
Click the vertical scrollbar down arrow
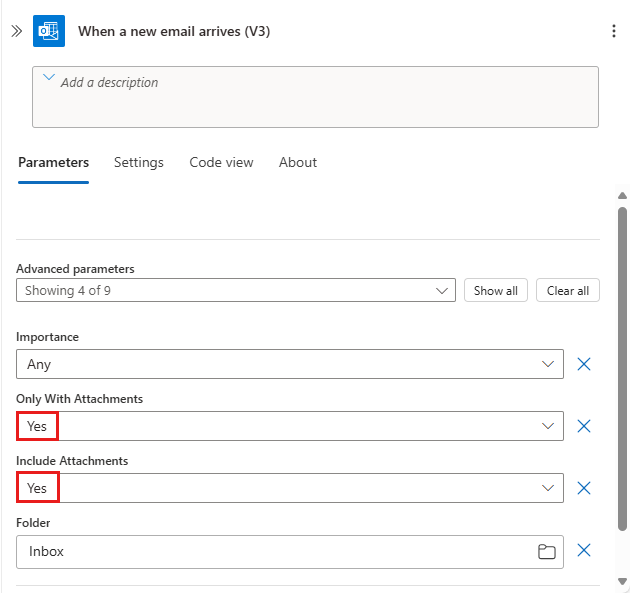(622, 581)
